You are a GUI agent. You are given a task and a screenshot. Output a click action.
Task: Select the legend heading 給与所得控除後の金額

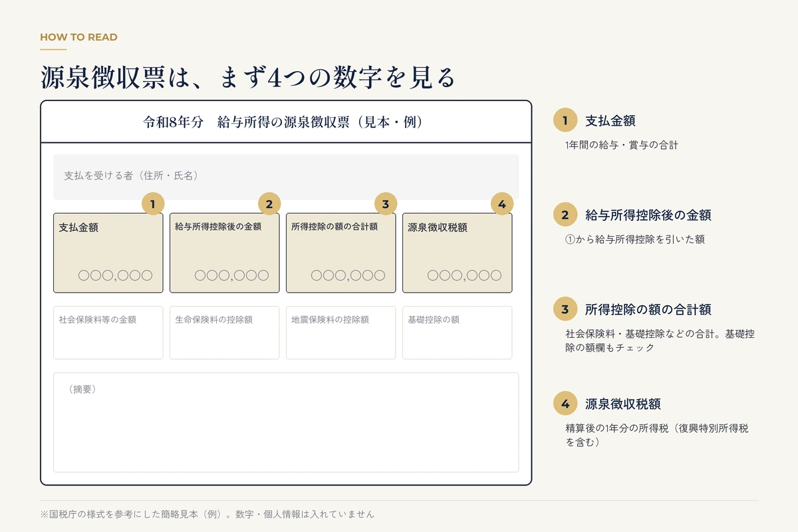click(x=648, y=215)
